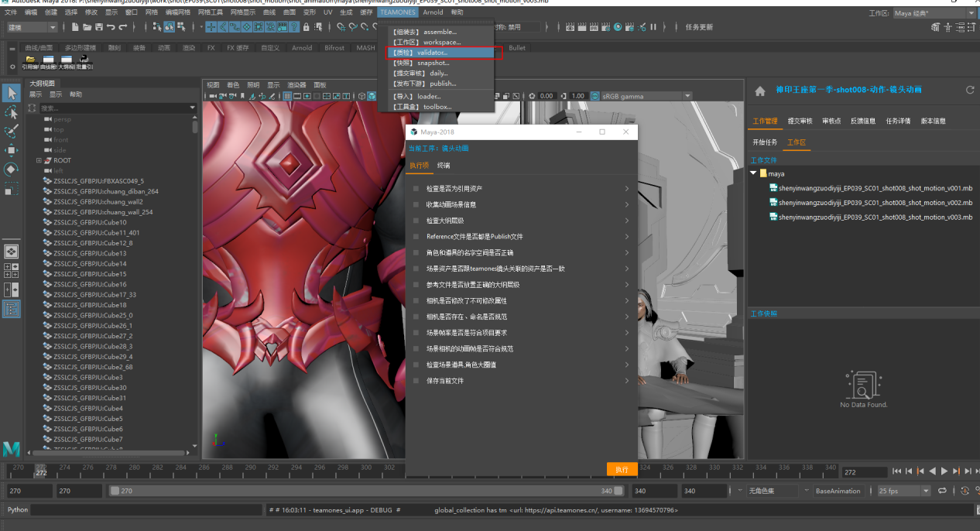Open shot_motion_v003.mb work file
The width and height of the screenshot is (980, 531).
point(875,218)
